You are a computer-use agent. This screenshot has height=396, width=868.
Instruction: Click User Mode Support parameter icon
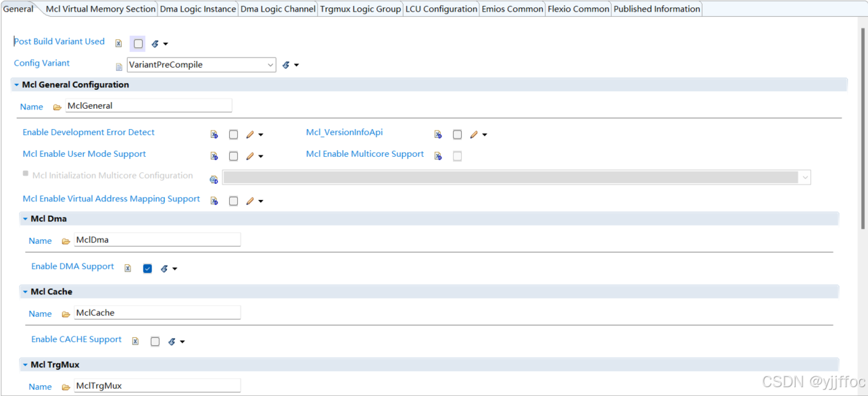click(x=214, y=156)
